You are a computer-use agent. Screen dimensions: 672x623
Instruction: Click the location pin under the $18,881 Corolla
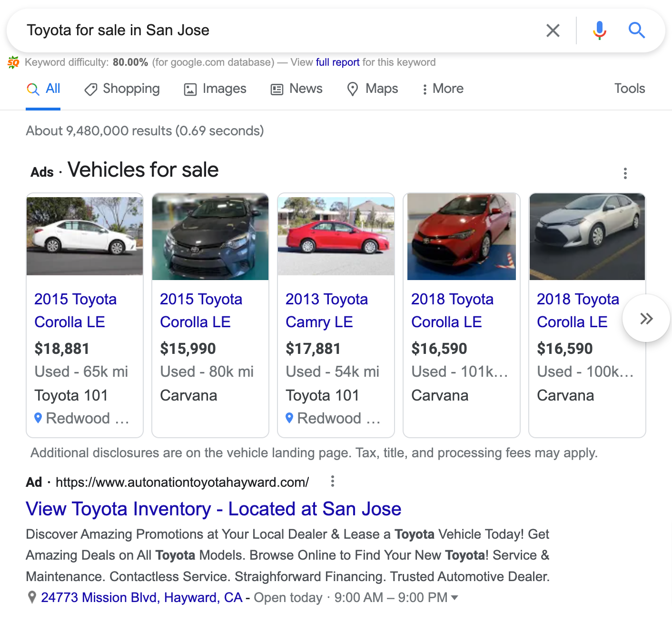[39, 418]
